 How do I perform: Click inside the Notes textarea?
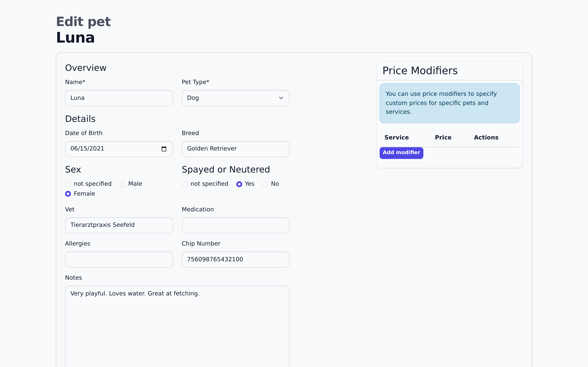[x=177, y=325]
